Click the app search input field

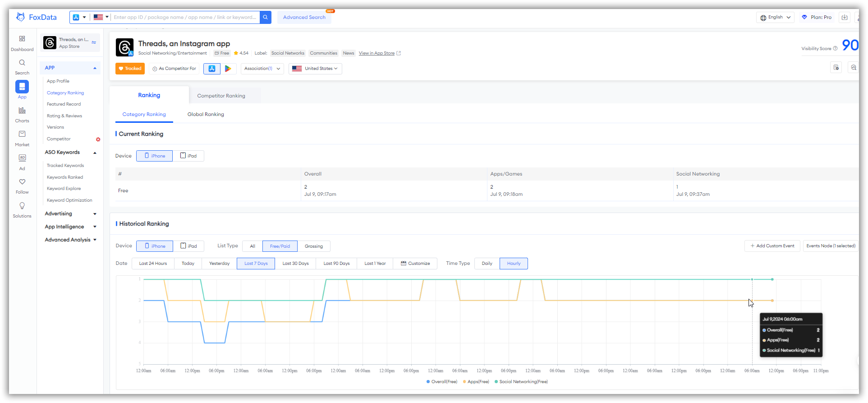point(185,17)
